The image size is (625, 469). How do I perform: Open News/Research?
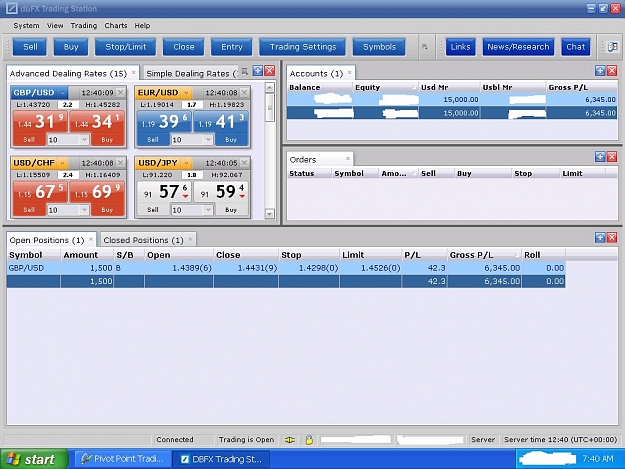[x=518, y=47]
